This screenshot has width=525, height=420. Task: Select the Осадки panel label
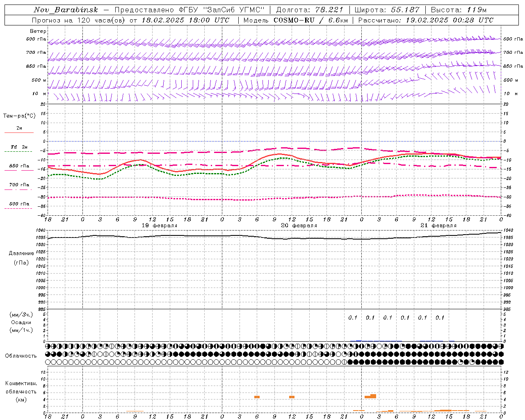(21, 322)
